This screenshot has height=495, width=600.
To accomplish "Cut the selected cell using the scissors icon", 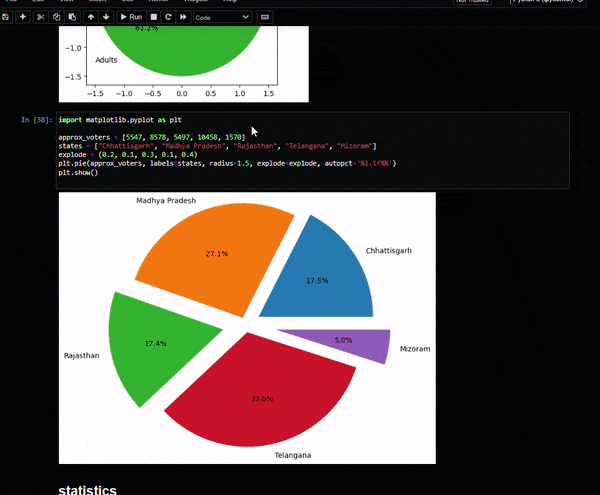I will [x=40, y=17].
